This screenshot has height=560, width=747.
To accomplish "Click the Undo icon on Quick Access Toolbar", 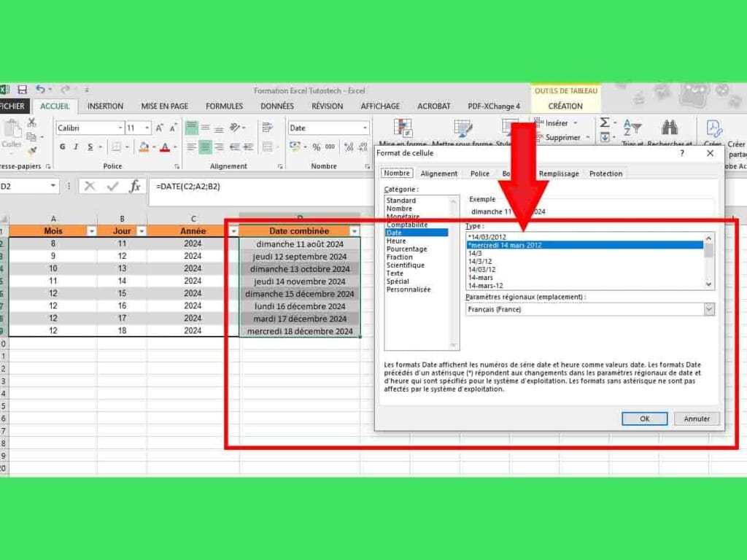I will 42,89.
